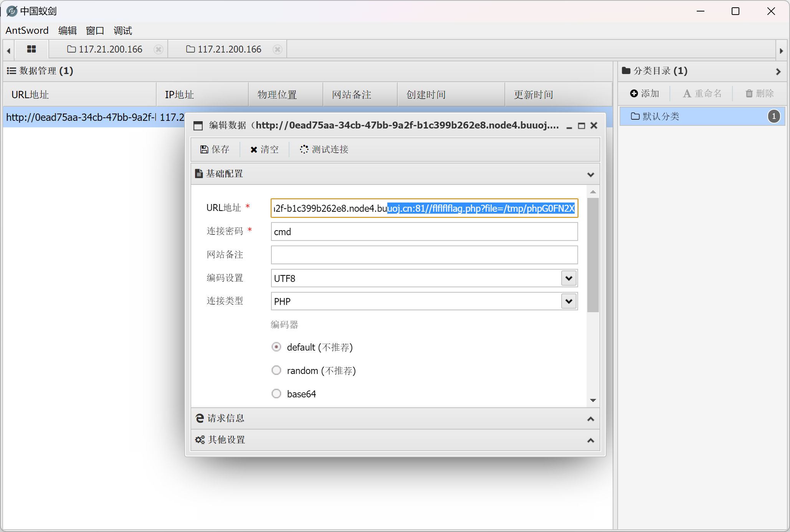
Task: Close the first 117.21.200.166 tab
Action: [158, 49]
